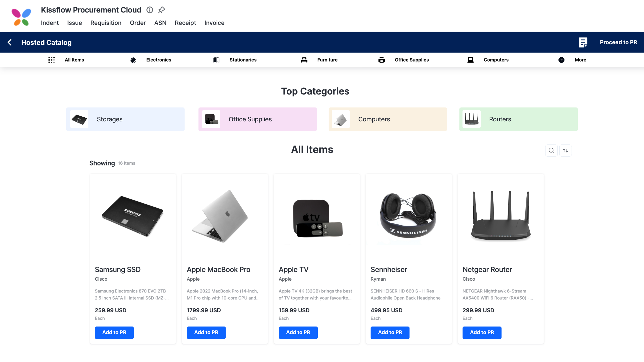Open the Indent menu
Image resolution: width=644 pixels, height=362 pixels.
[x=50, y=23]
